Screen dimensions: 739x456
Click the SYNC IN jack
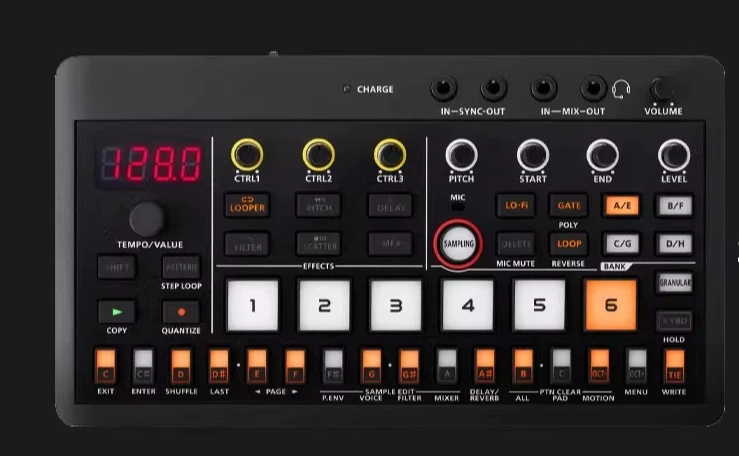point(443,88)
